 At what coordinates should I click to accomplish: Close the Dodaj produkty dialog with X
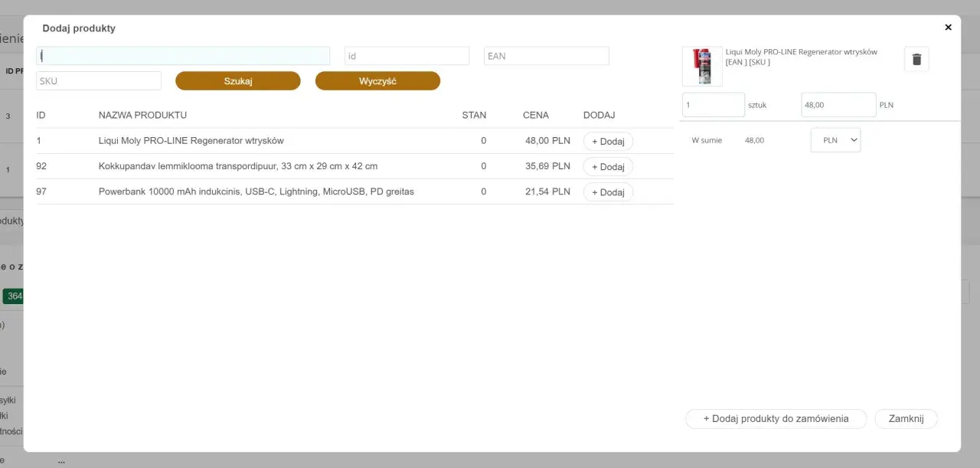pyautogui.click(x=948, y=27)
